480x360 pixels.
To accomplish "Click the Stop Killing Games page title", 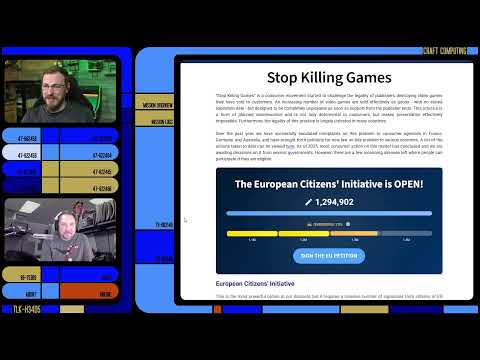I will (329, 78).
